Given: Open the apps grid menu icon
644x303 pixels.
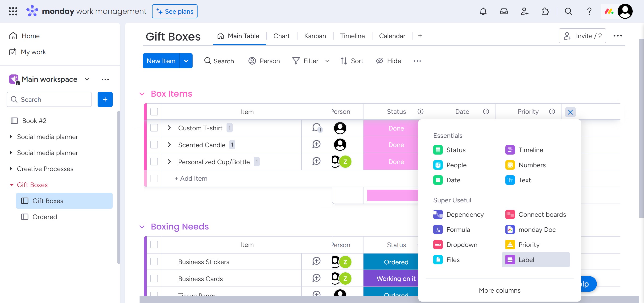Looking at the screenshot, I should pyautogui.click(x=13, y=12).
